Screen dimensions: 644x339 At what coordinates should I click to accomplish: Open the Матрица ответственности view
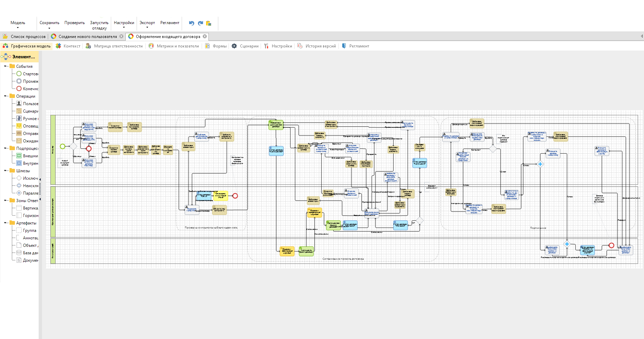114,46
